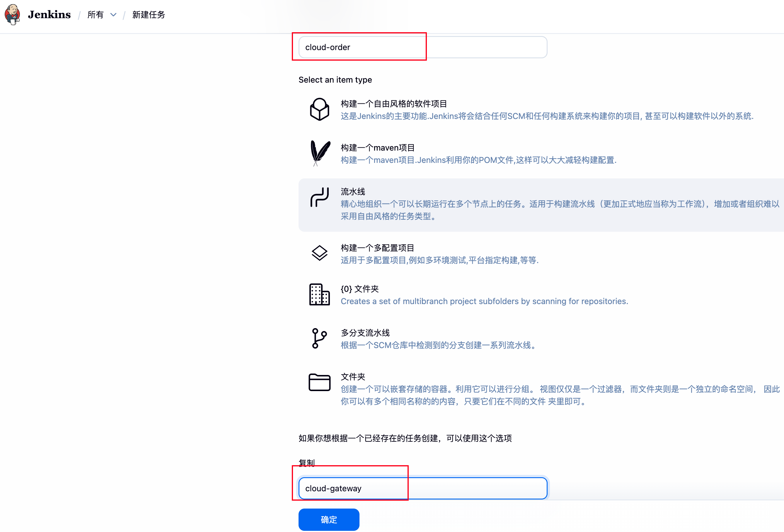Focus the item name field cloud-order
The width and height of the screenshot is (784, 532).
point(422,47)
